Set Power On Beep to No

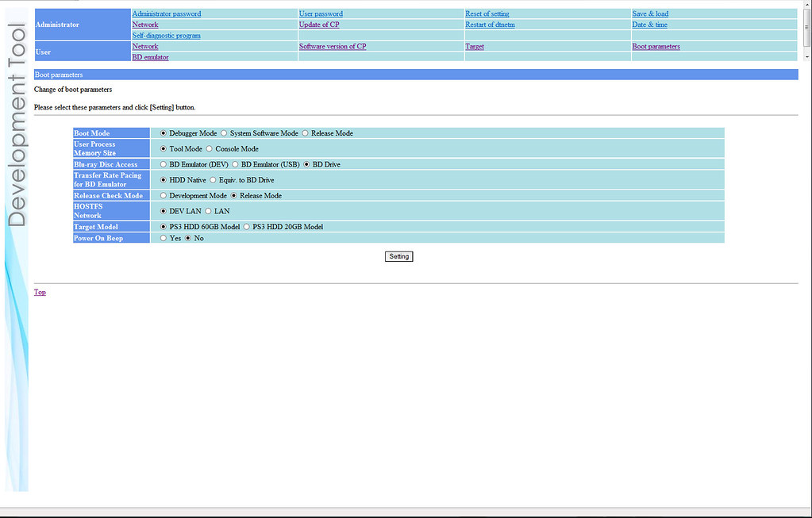pyautogui.click(x=188, y=238)
